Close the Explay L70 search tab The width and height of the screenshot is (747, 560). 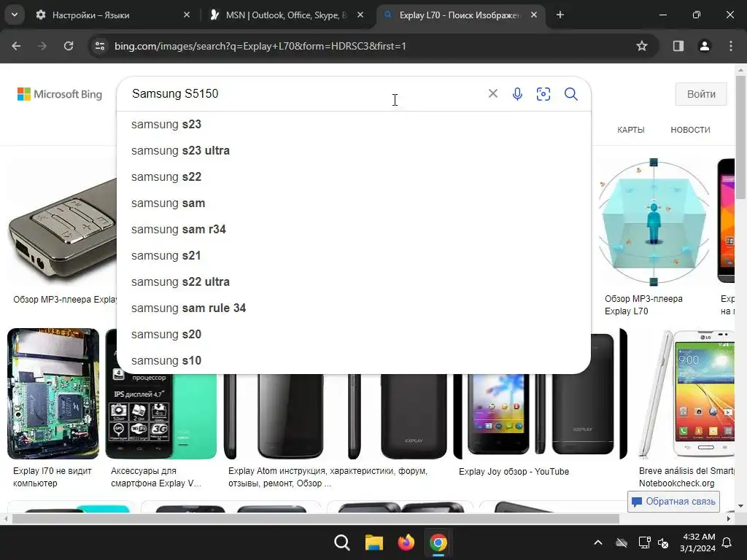[534, 15]
